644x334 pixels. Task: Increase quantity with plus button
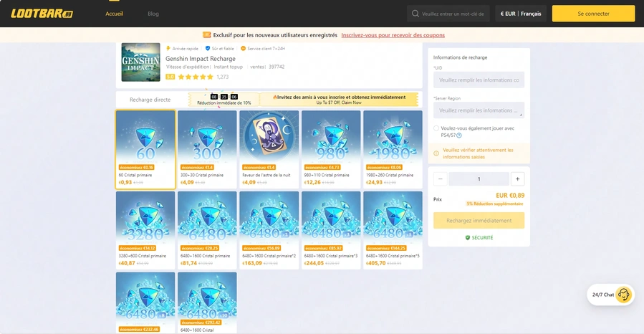pos(517,178)
